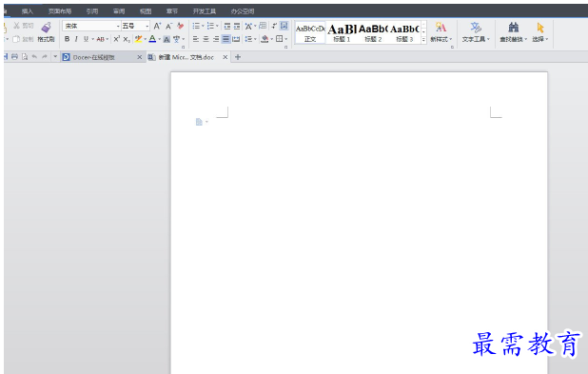Click the redo arrow icon
Screen dimensions: 588x374
point(45,57)
